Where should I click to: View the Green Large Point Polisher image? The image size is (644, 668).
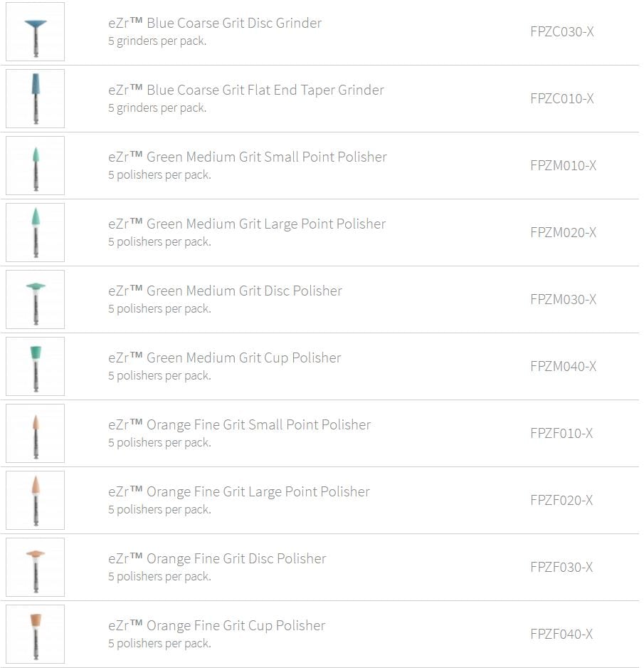pyautogui.click(x=36, y=232)
